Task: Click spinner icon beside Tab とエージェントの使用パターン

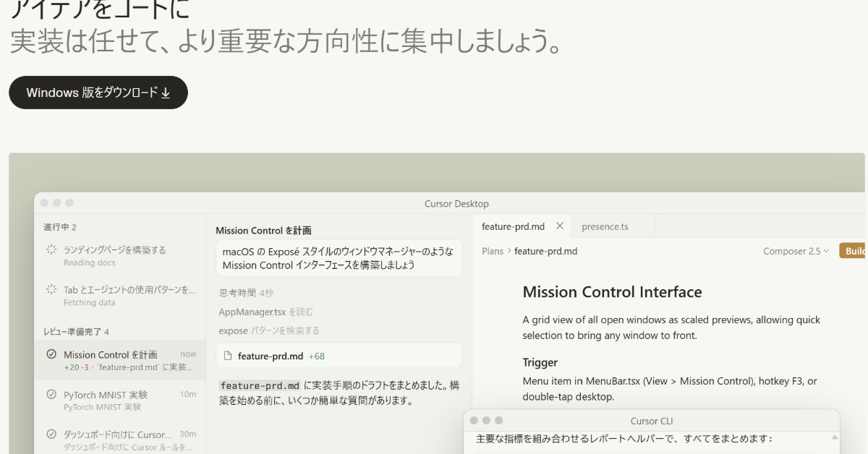Action: (x=51, y=289)
